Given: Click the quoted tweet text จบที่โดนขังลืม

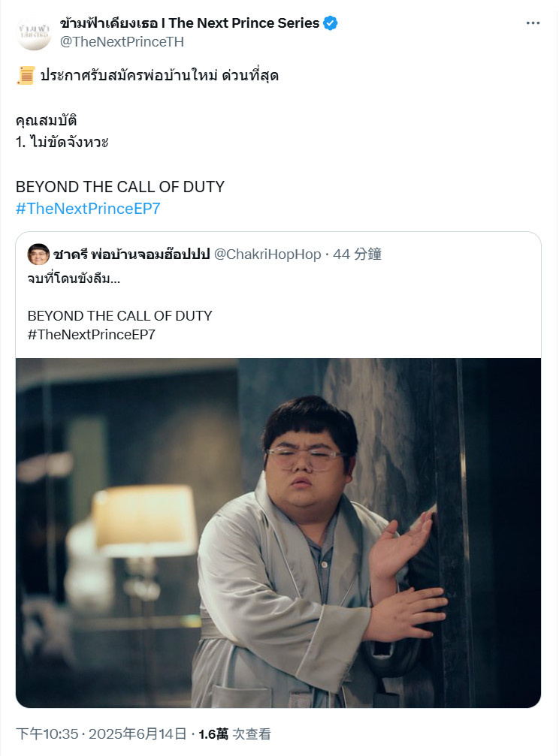Looking at the screenshot, I should coord(74,279).
